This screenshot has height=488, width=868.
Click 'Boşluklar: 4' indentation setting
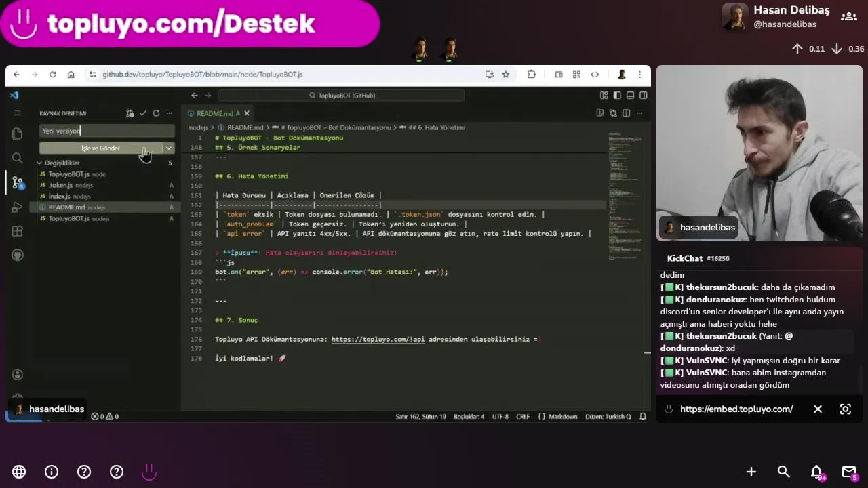[x=469, y=416]
